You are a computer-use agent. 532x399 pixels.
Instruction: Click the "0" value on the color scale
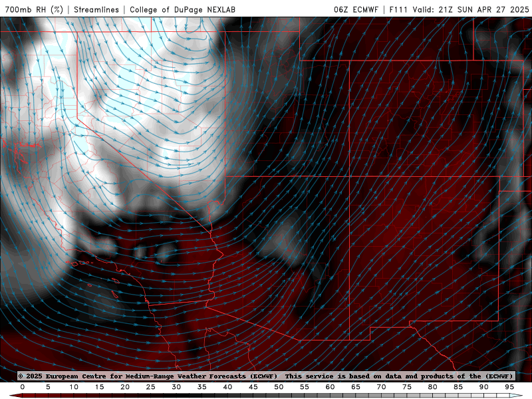[23, 387]
